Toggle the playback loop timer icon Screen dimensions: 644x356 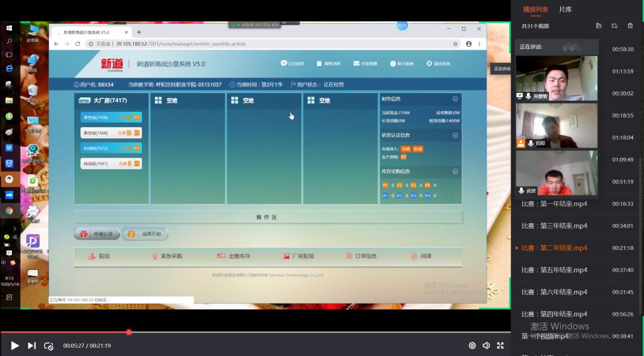tap(48, 345)
